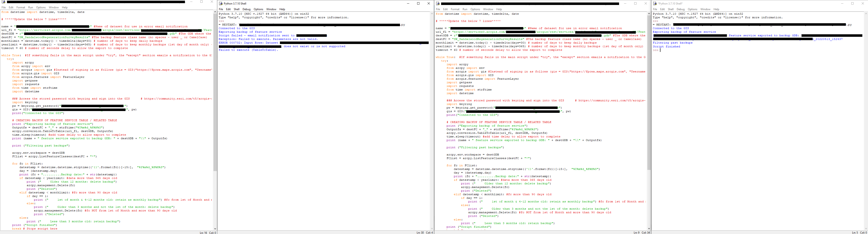The image size is (868, 234).
Task: Click 'import getpass' line in the second editor window
Action: 459,82
